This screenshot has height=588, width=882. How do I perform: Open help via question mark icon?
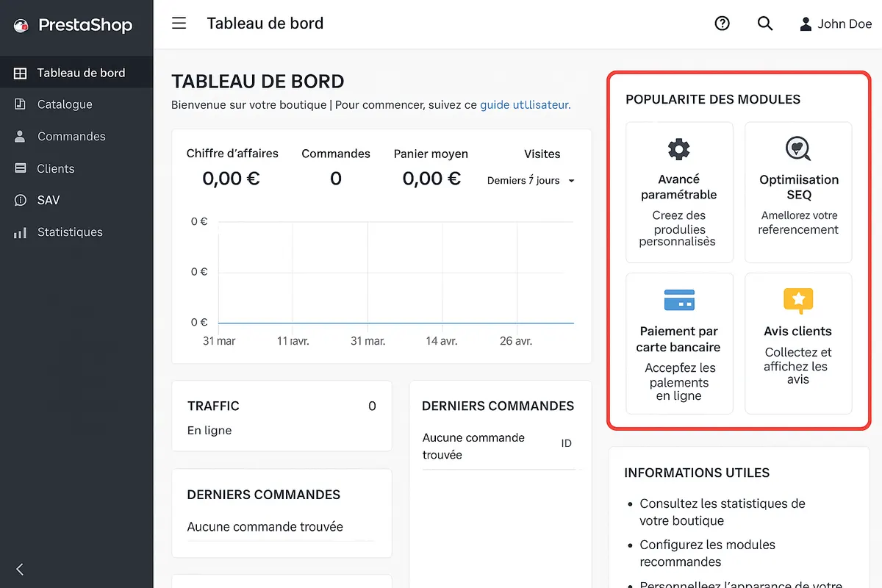[x=723, y=24]
